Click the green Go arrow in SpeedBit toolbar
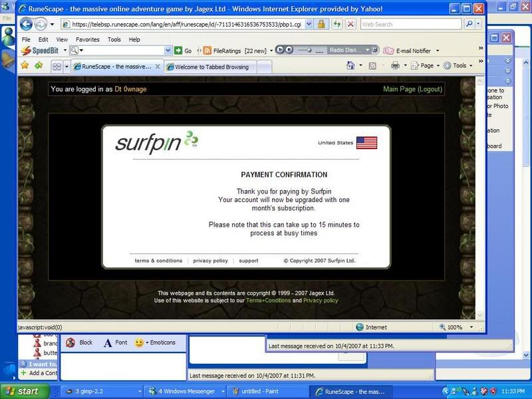This screenshot has height=399, width=532. [x=178, y=51]
